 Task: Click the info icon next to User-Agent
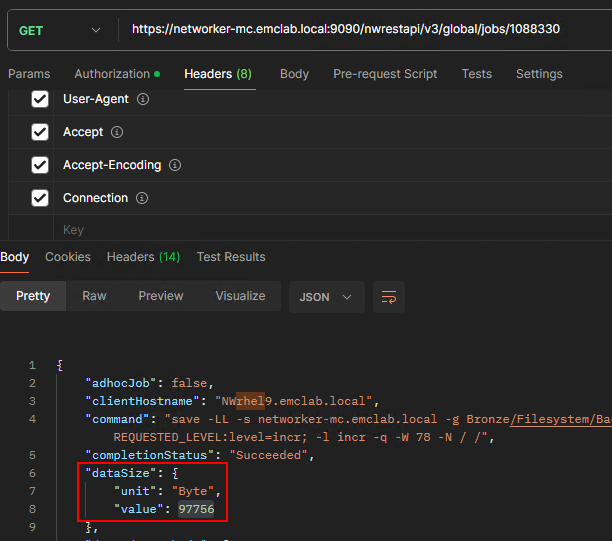(142, 100)
